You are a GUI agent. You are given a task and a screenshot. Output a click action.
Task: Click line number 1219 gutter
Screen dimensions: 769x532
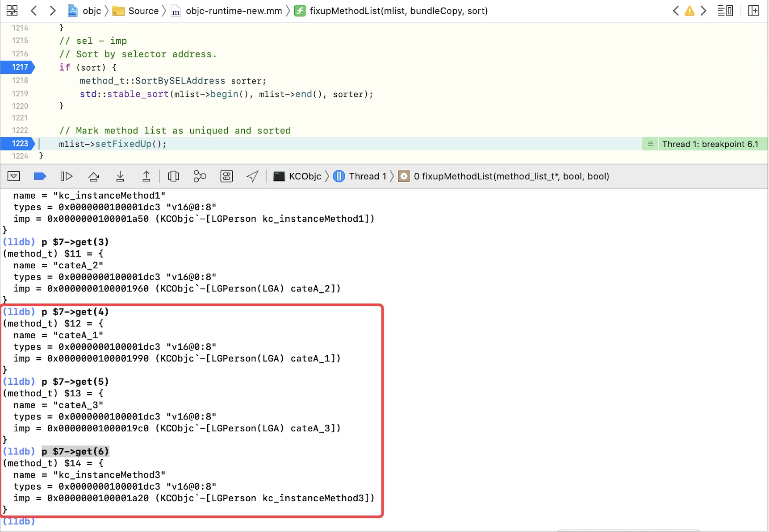[20, 94]
